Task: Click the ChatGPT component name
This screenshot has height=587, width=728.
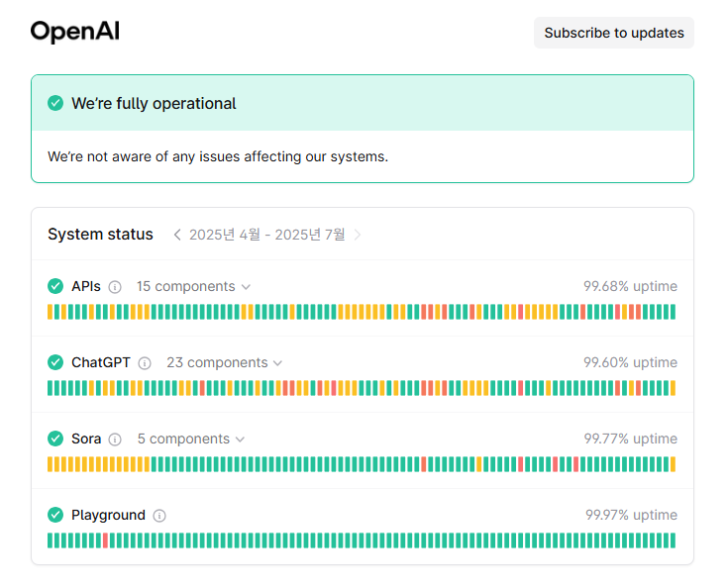Action: pos(101,362)
